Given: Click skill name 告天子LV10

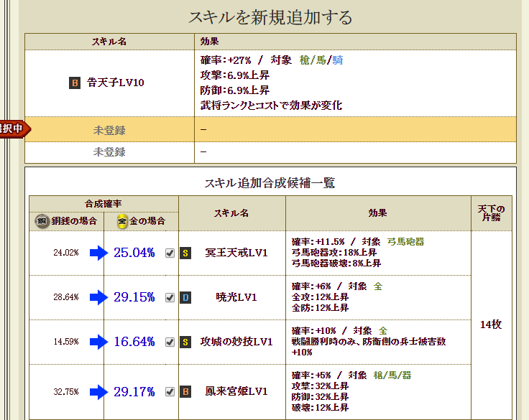Looking at the screenshot, I should [x=116, y=83].
